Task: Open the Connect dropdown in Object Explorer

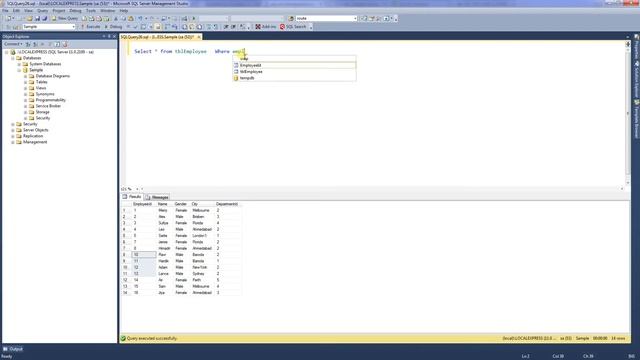Action: [13, 44]
